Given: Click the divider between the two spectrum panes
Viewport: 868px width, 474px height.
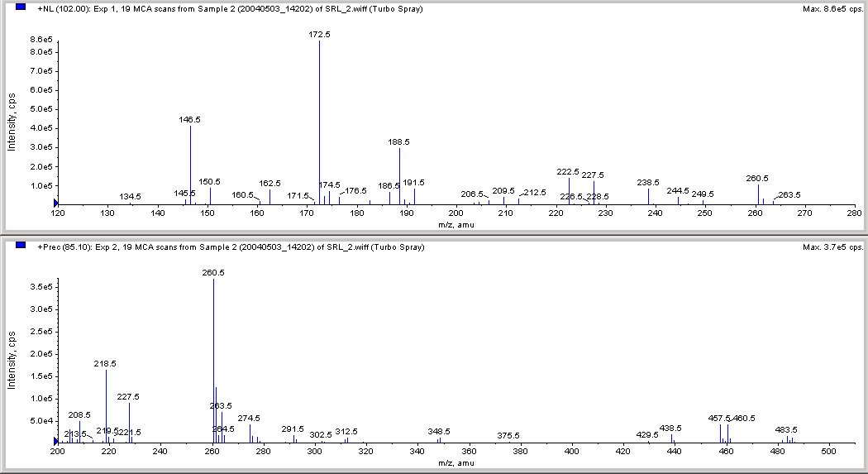Looking at the screenshot, I should click(434, 235).
